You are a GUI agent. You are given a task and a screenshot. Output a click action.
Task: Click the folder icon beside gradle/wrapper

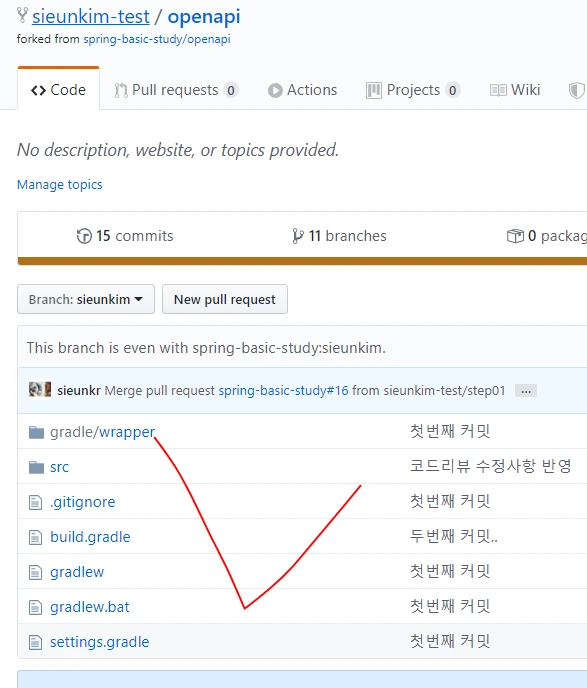tap(36, 432)
